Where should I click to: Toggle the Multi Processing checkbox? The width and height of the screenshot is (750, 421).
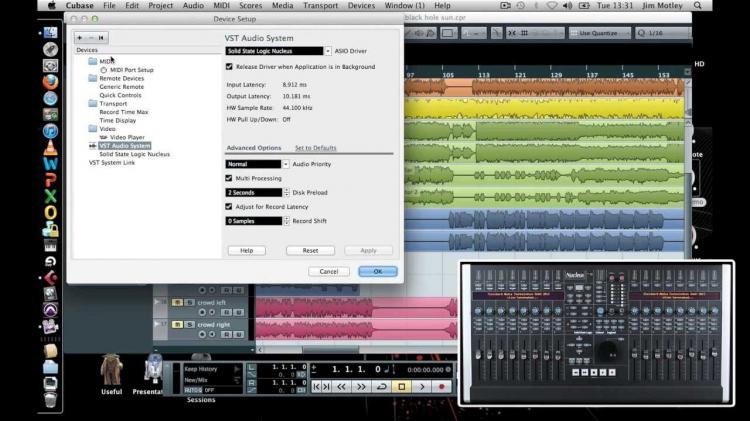[x=229, y=178]
